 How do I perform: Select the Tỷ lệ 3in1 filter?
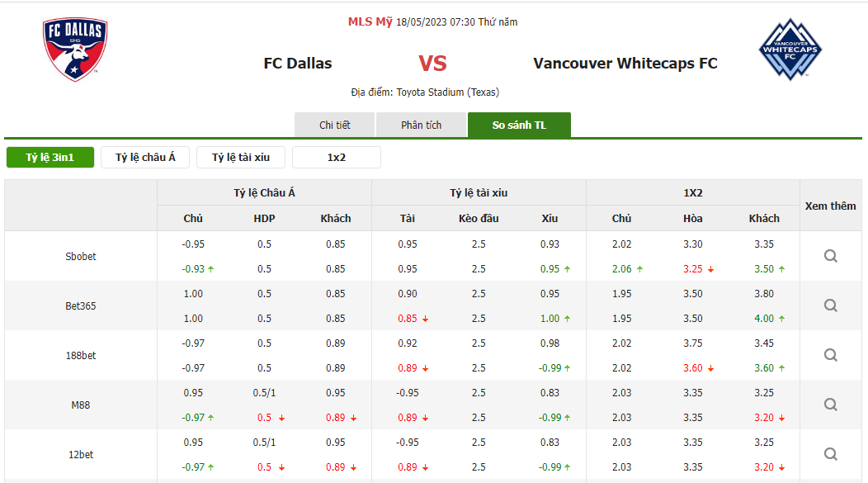[50, 158]
